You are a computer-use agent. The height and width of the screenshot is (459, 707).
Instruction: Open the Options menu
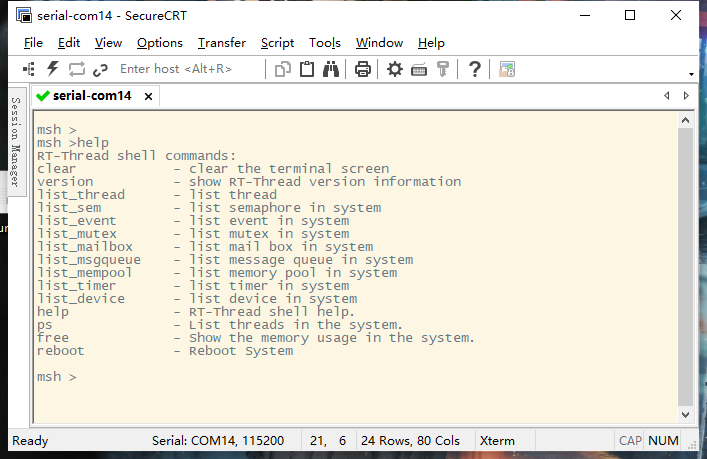point(160,43)
